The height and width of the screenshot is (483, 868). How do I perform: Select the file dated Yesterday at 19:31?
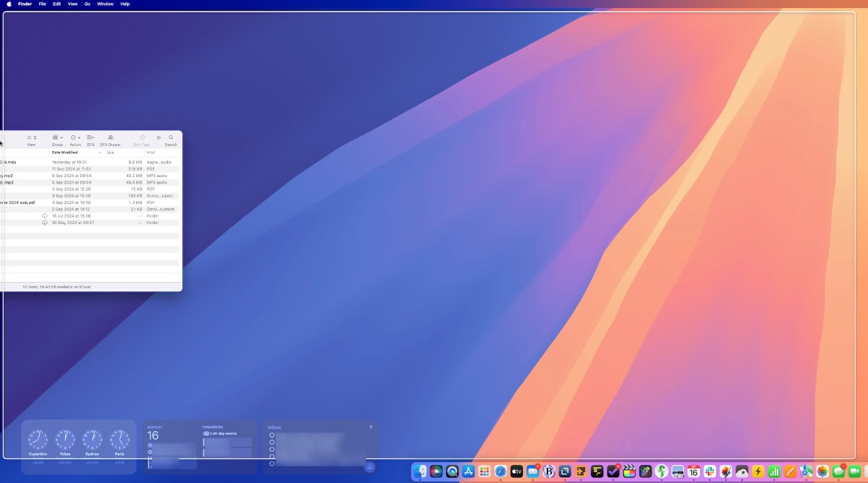pos(90,162)
